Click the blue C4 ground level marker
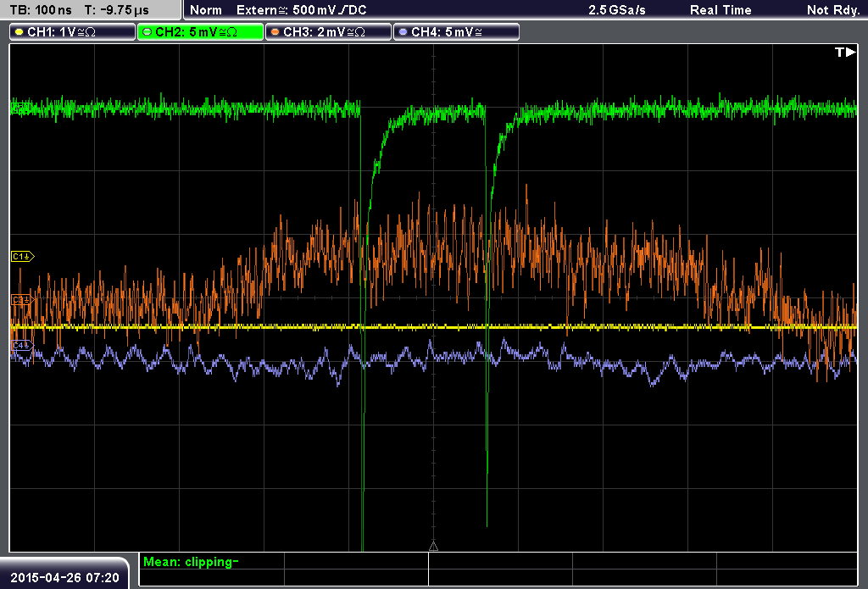The width and height of the screenshot is (868, 589). tap(22, 346)
